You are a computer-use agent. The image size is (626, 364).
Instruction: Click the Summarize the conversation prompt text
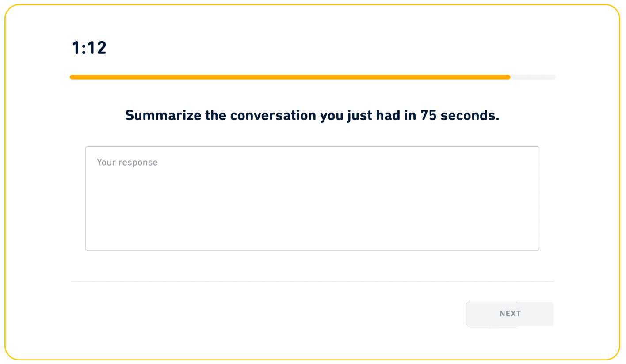(x=312, y=115)
